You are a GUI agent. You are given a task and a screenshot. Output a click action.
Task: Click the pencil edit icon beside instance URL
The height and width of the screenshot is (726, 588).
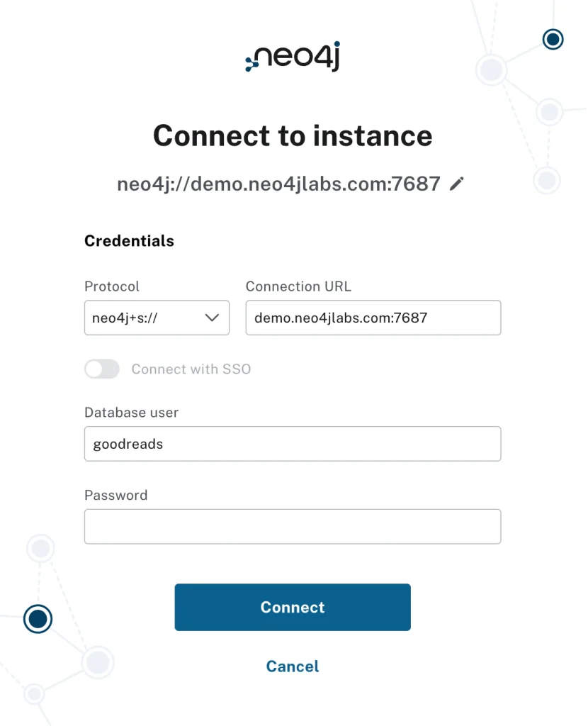[x=458, y=184]
